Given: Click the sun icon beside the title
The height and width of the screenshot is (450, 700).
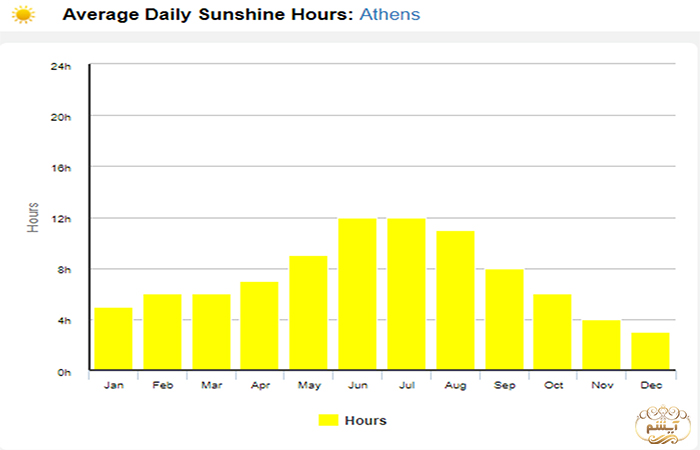Looking at the screenshot, I should (x=23, y=15).
